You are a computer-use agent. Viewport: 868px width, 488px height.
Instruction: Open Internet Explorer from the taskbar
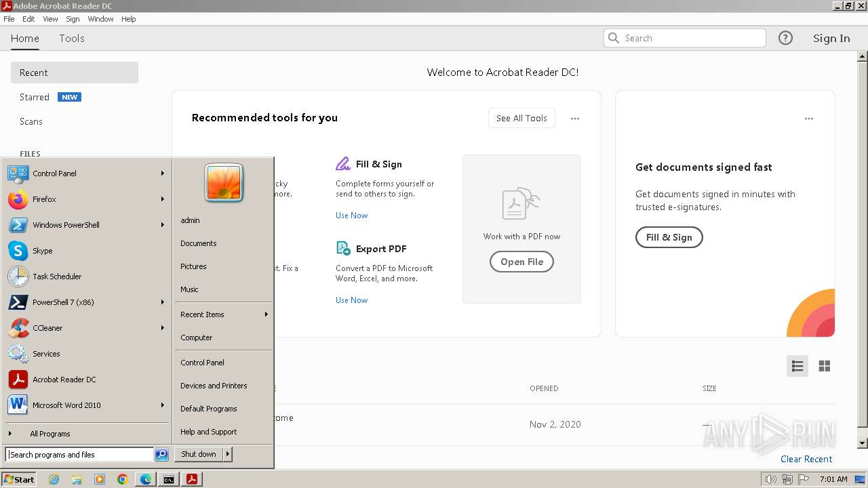point(54,479)
